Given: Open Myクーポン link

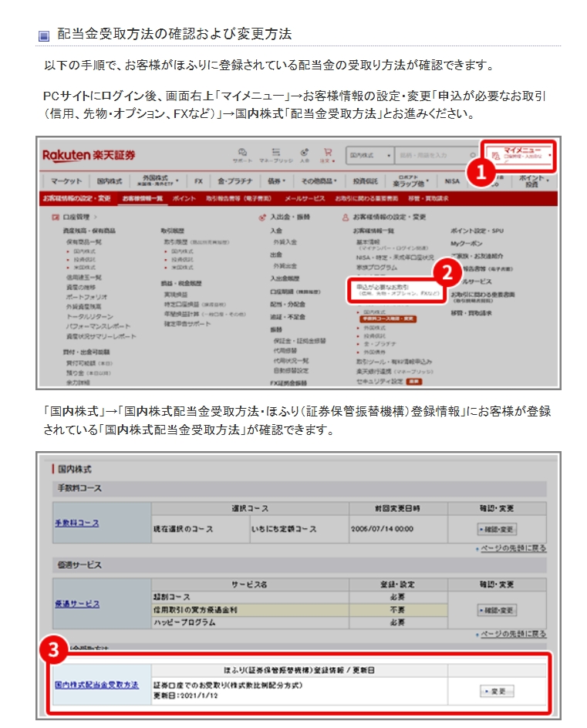Looking at the screenshot, I should point(467,243).
